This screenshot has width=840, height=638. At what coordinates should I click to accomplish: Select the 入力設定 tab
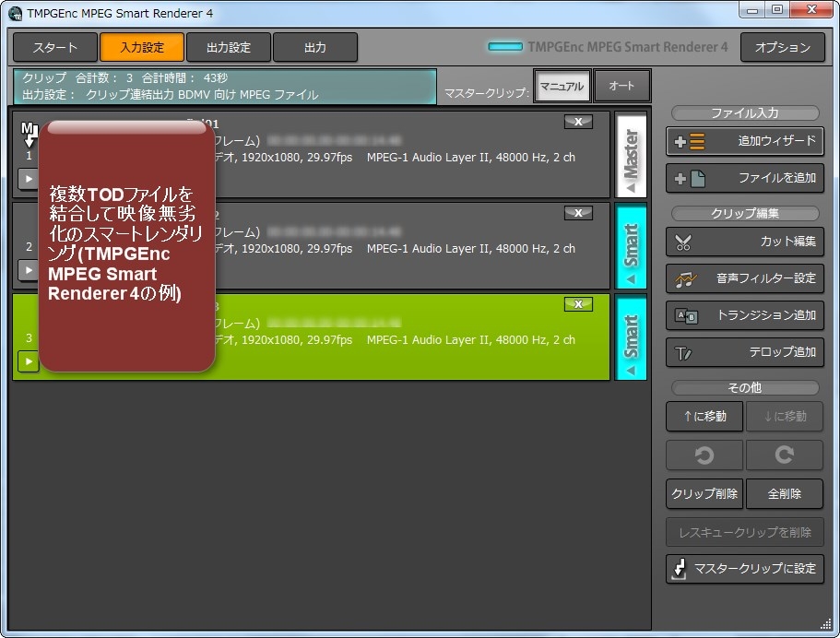(x=142, y=48)
